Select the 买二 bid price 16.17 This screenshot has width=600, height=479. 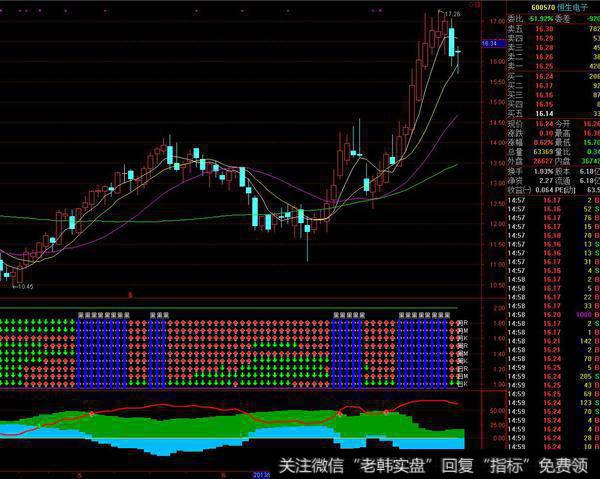pyautogui.click(x=544, y=86)
